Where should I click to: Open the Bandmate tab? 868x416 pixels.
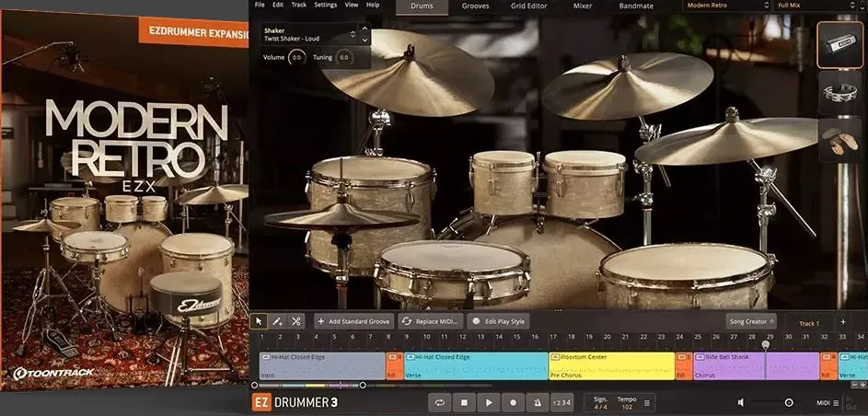coord(636,6)
